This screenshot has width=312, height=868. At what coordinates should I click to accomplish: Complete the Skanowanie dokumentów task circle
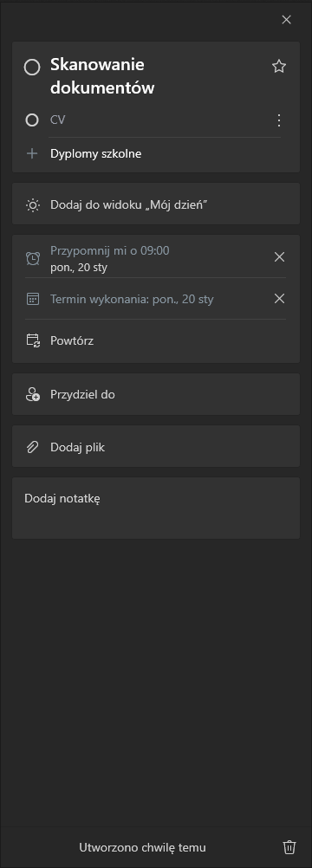pyautogui.click(x=32, y=68)
